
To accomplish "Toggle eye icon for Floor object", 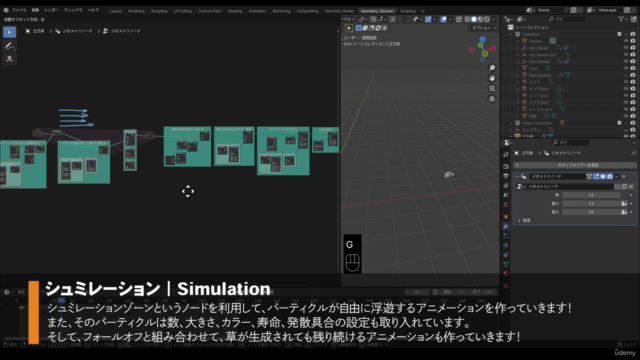I will pyautogui.click(x=626, y=68).
